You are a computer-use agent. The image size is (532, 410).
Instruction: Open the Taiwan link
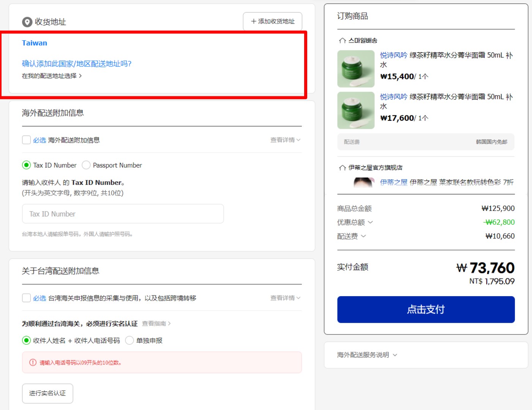34,43
